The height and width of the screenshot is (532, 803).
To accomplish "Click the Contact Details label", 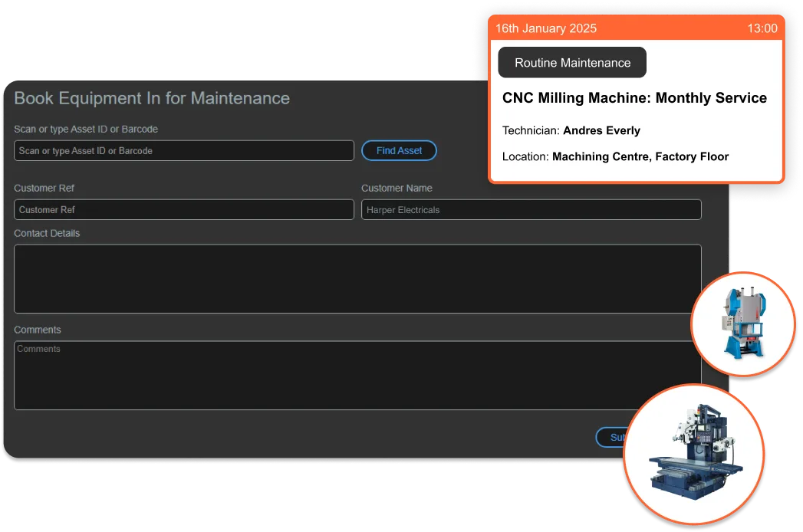I will [x=47, y=233].
